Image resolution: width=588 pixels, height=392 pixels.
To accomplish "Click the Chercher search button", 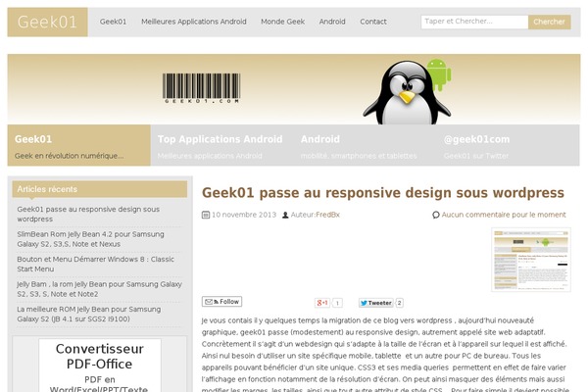I will coord(550,22).
